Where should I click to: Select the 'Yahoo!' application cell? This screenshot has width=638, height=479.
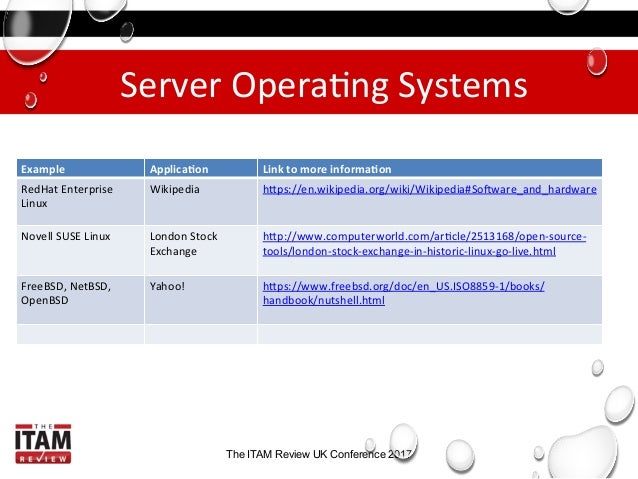pyautogui.click(x=201, y=300)
